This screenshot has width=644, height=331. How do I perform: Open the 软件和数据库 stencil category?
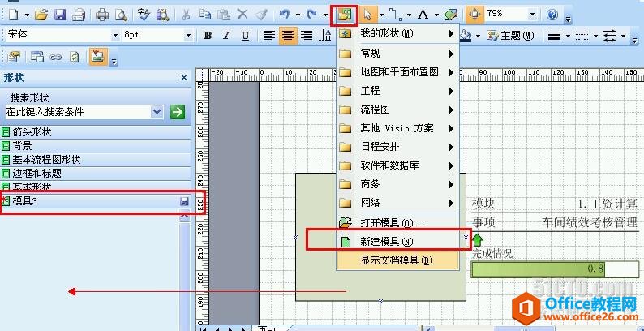click(397, 165)
